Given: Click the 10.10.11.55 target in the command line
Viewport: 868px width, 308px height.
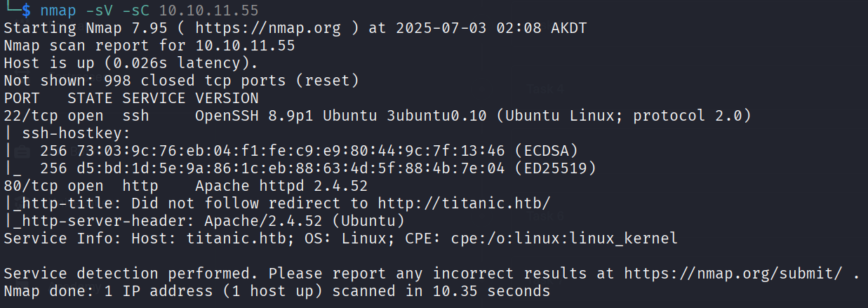Looking at the screenshot, I should pyautogui.click(x=208, y=11).
